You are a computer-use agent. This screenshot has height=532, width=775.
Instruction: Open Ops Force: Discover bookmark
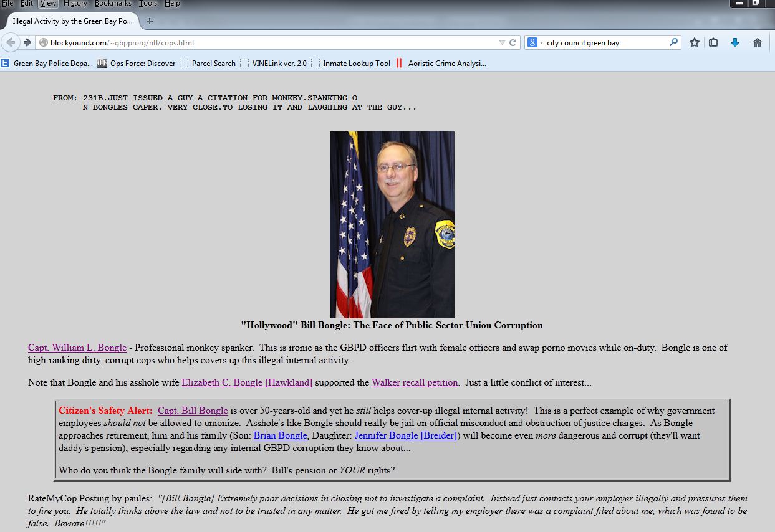(137, 63)
